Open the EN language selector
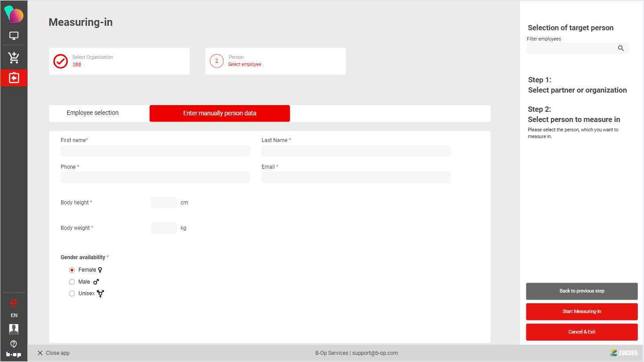Viewport: 644px width, 362px height. point(14,315)
